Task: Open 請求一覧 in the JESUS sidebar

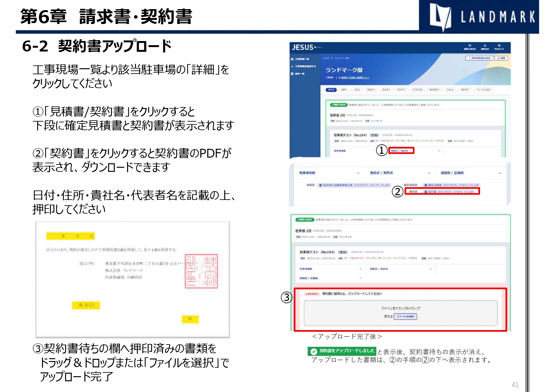Action: [x=298, y=74]
